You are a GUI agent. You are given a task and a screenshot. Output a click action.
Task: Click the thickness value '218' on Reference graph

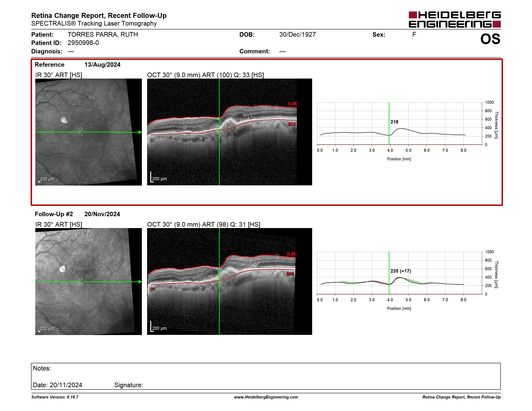point(394,122)
